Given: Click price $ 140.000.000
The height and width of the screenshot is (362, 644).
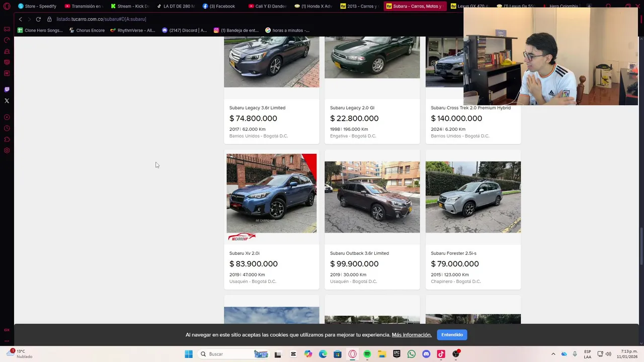Looking at the screenshot, I should pyautogui.click(x=456, y=119).
